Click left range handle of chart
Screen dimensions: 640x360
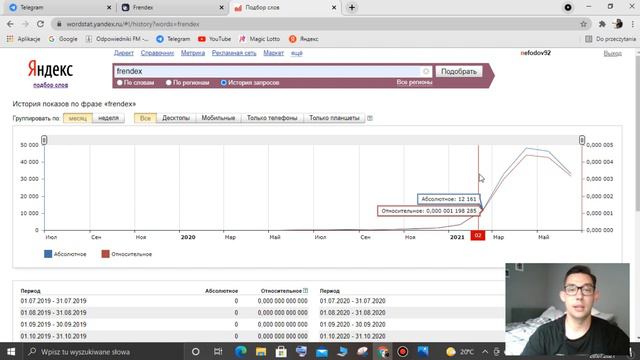[44, 140]
